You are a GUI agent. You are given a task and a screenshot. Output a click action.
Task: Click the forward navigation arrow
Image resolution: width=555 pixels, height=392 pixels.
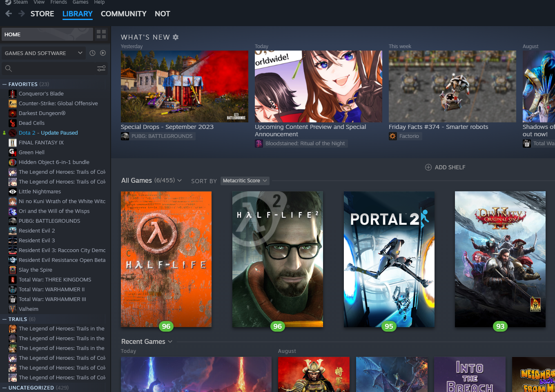point(22,13)
